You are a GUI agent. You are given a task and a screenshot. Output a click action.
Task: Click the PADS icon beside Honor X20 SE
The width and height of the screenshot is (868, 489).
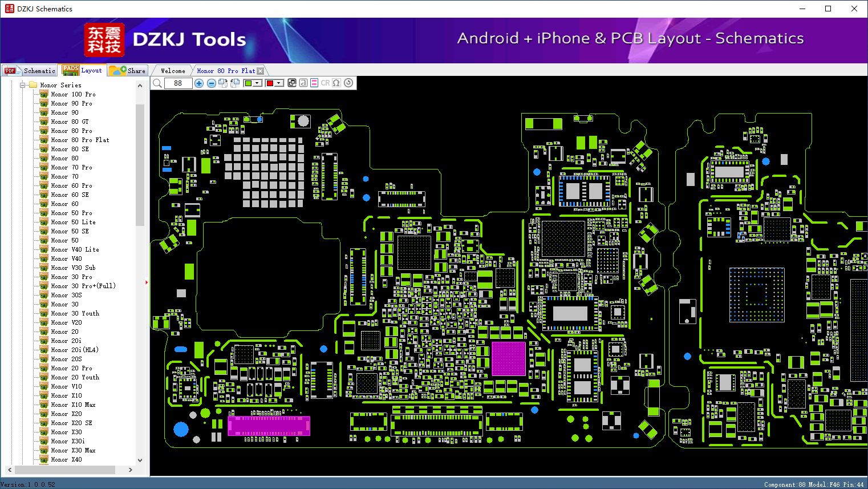point(44,423)
